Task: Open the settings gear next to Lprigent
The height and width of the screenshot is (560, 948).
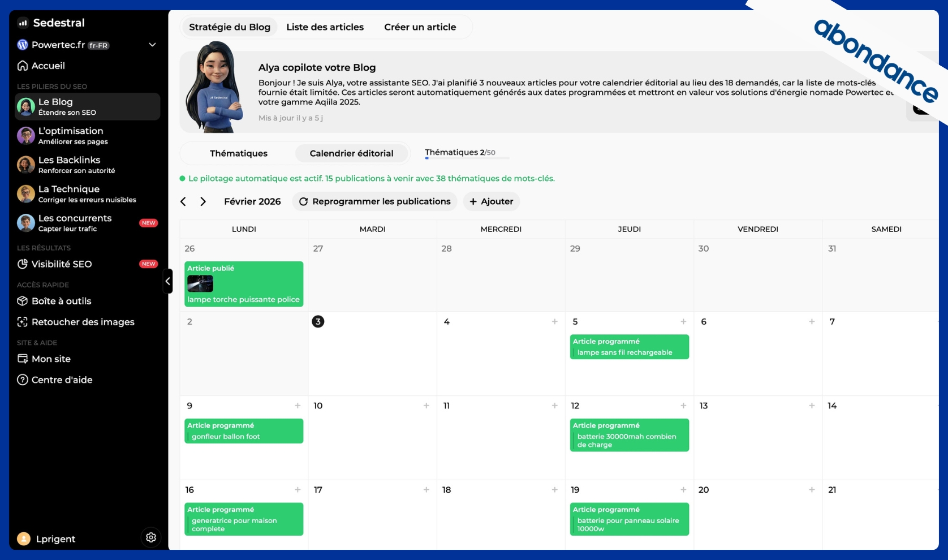Action: [150, 537]
